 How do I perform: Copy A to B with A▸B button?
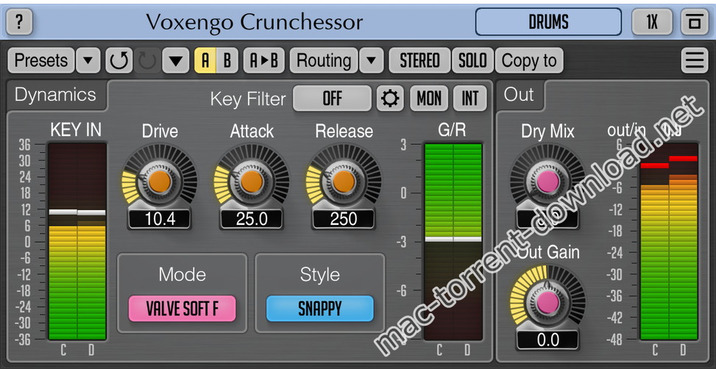tap(264, 60)
